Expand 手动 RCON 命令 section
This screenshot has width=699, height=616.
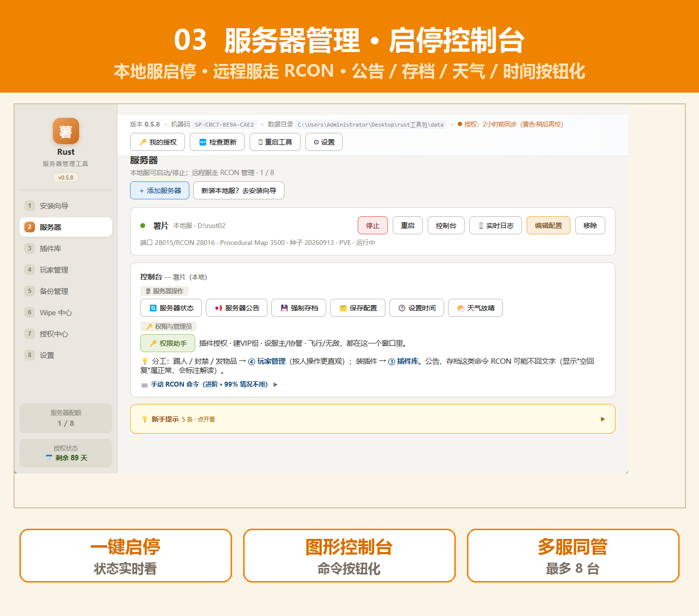(x=210, y=385)
